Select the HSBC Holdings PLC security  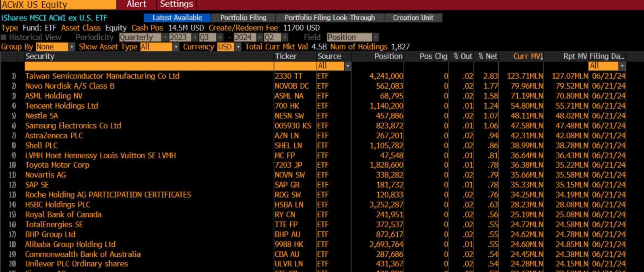pyautogui.click(x=58, y=205)
